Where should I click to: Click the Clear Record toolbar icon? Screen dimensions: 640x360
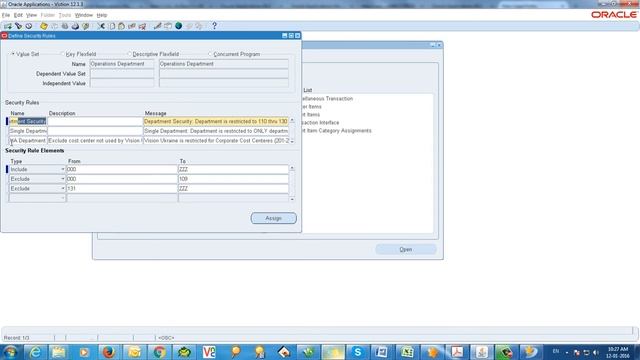tap(132, 26)
